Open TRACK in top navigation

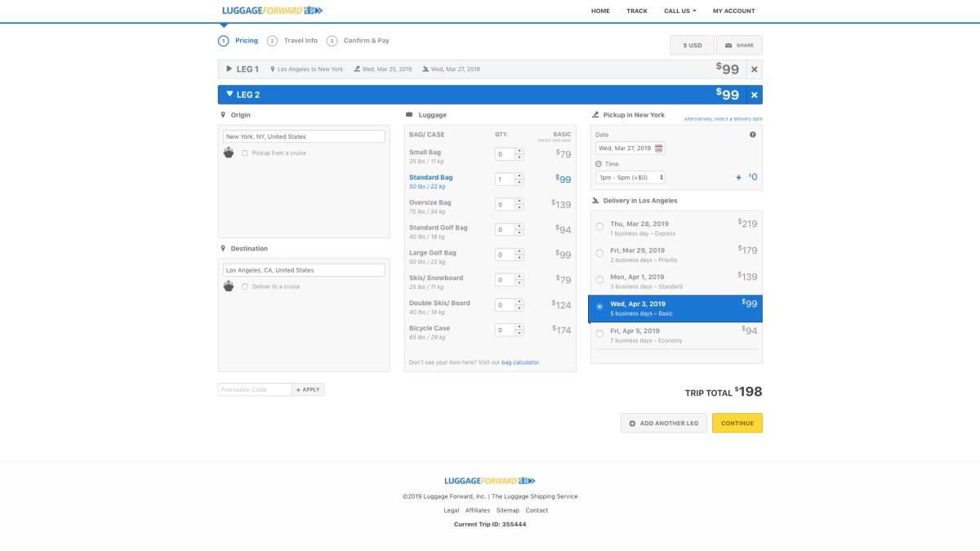tap(637, 11)
